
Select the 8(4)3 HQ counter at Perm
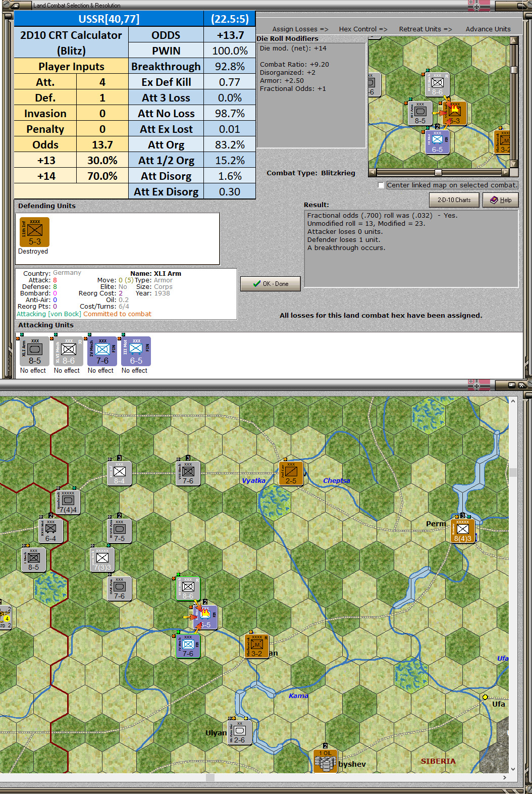tap(463, 531)
